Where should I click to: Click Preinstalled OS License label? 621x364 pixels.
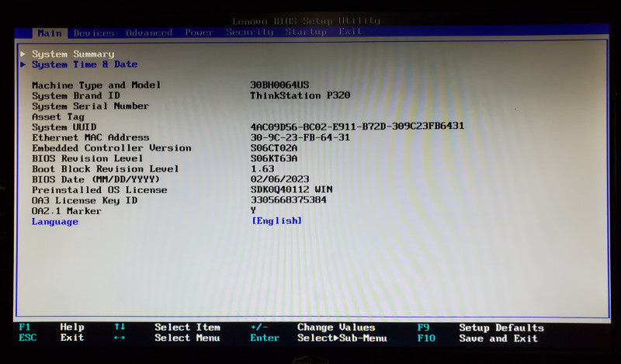[x=99, y=190]
